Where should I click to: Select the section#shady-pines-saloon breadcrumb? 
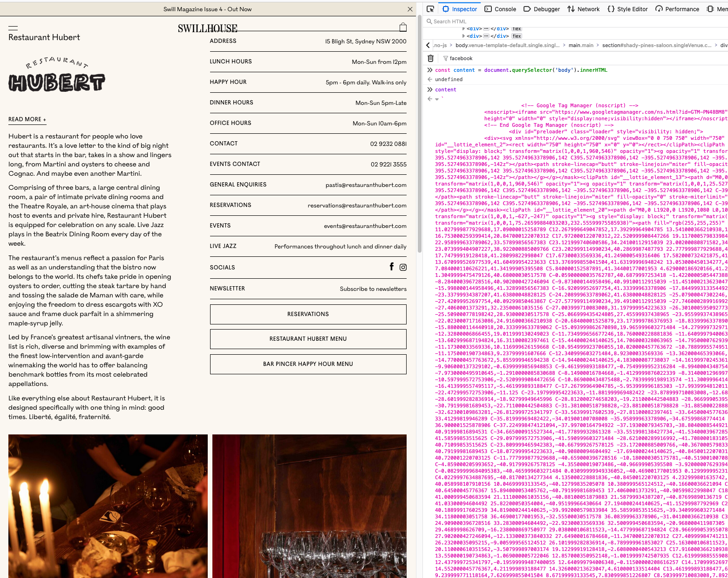click(x=657, y=45)
